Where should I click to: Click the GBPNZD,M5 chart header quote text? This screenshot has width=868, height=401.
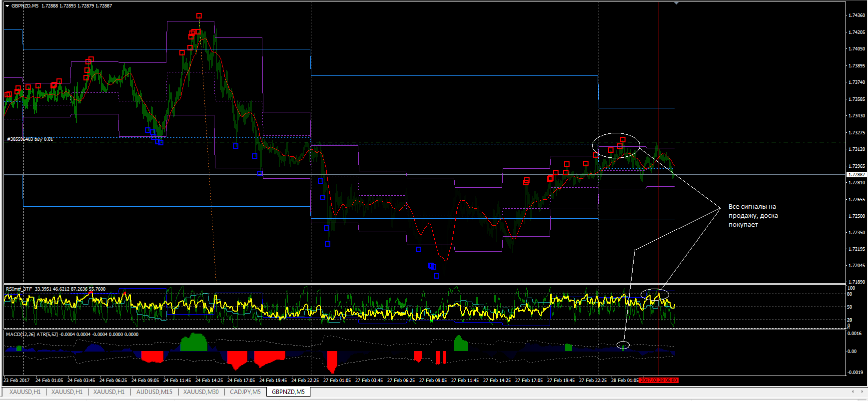coord(61,6)
